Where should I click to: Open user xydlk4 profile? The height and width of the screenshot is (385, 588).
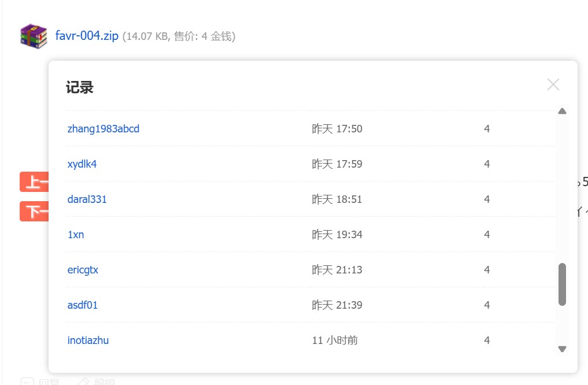click(82, 164)
